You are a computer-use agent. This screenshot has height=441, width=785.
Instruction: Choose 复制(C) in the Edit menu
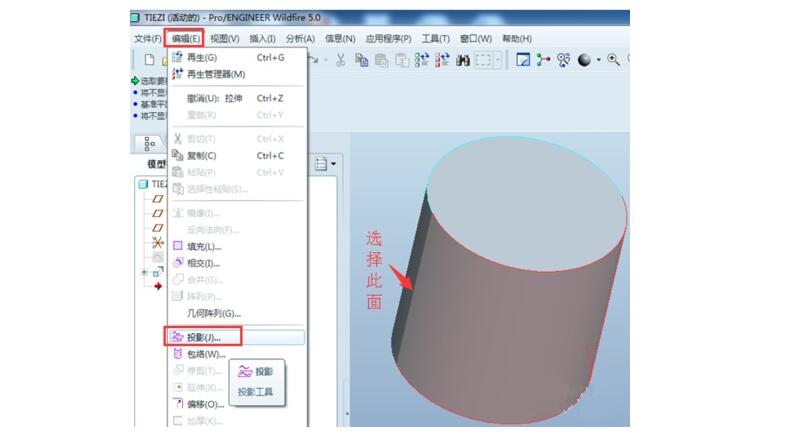237,156
